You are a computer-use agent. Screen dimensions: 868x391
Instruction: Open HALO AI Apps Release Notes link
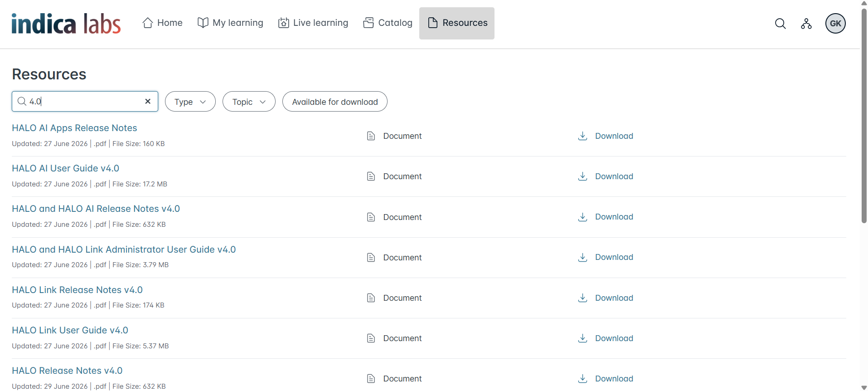pyautogui.click(x=74, y=128)
